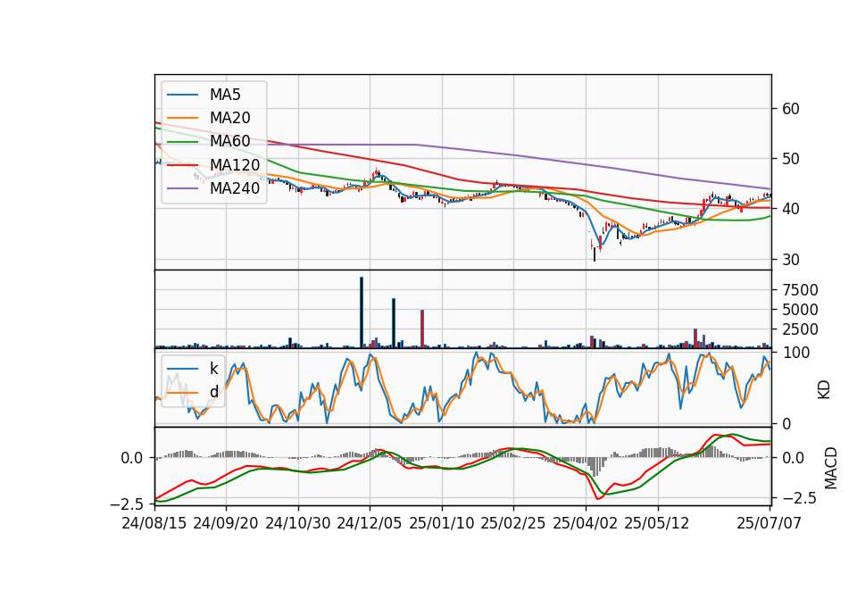Click the KD axis value 100
This screenshot has height=616, width=857.
pyautogui.click(x=795, y=354)
